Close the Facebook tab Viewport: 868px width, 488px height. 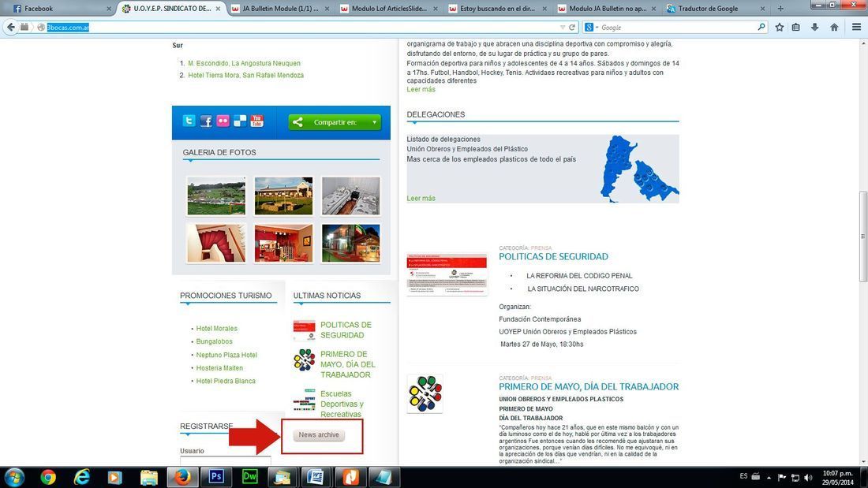pos(109,9)
